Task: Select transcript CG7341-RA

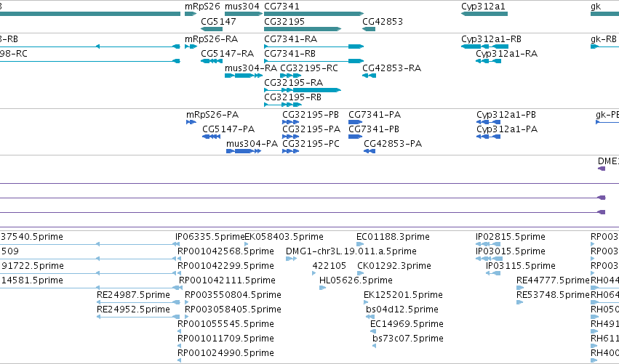Action: pos(290,39)
